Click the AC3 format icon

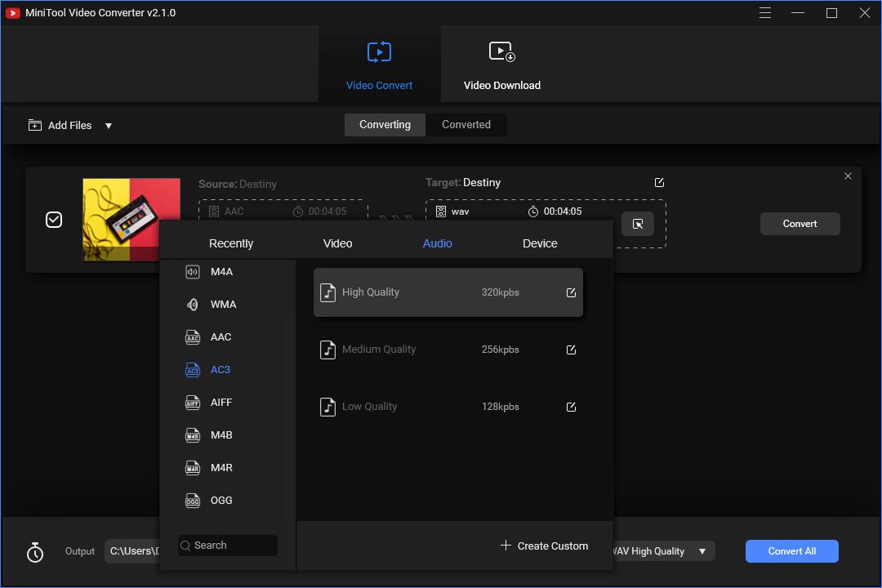[193, 370]
